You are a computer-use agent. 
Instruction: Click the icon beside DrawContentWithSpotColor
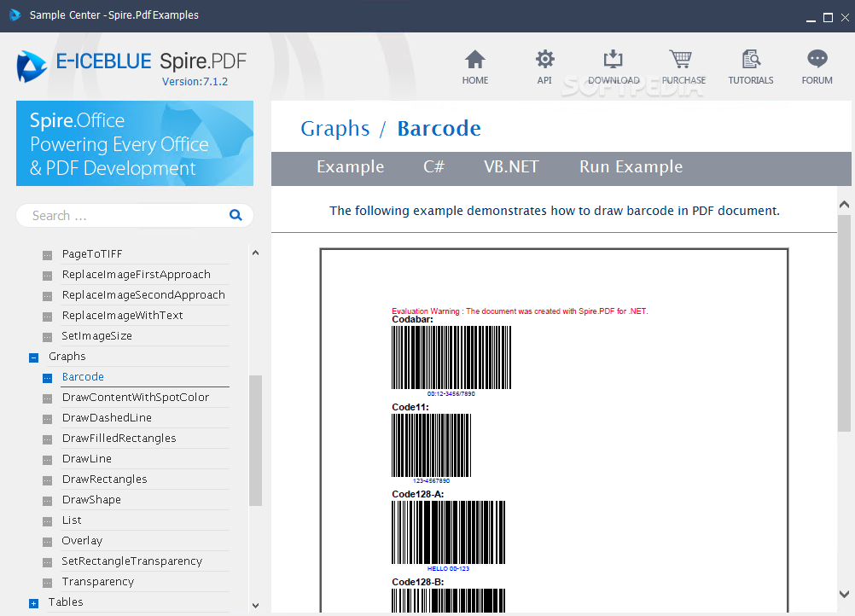(x=48, y=398)
